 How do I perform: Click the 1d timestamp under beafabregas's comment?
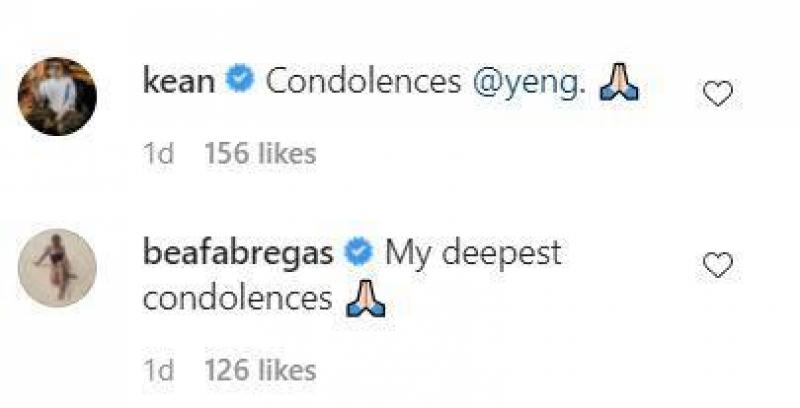[159, 370]
